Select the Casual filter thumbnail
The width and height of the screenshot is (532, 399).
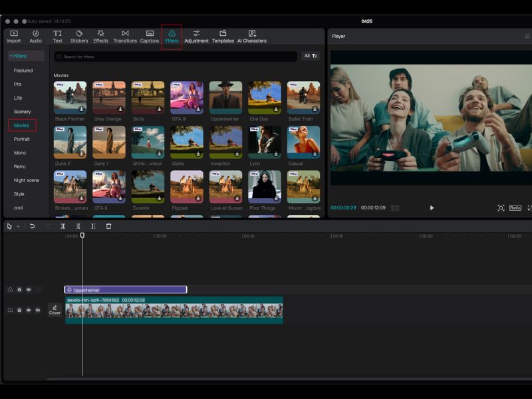(x=304, y=142)
